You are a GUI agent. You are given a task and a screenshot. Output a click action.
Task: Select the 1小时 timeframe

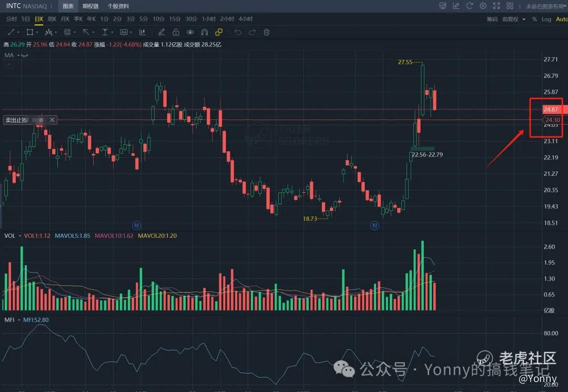(209, 19)
